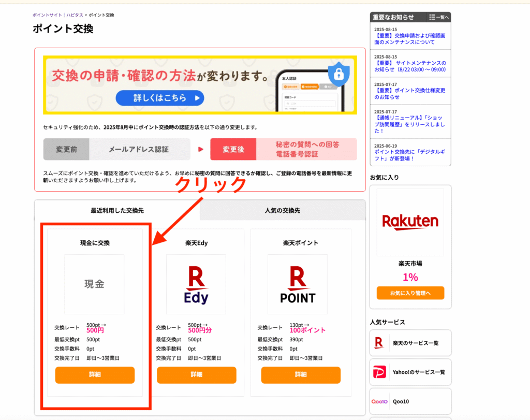This screenshot has height=420, width=530.
Task: Click 詳細 button under 楽天Edy
Action: click(x=196, y=375)
